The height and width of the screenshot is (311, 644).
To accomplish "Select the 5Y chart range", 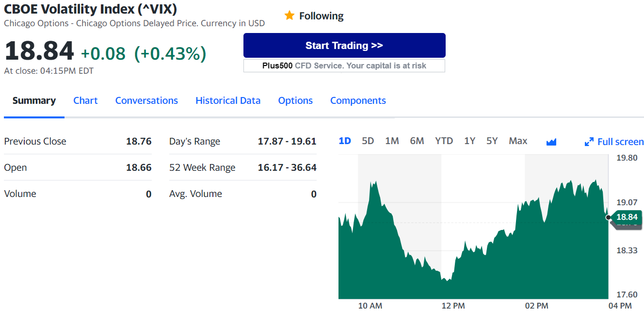I will [x=492, y=141].
